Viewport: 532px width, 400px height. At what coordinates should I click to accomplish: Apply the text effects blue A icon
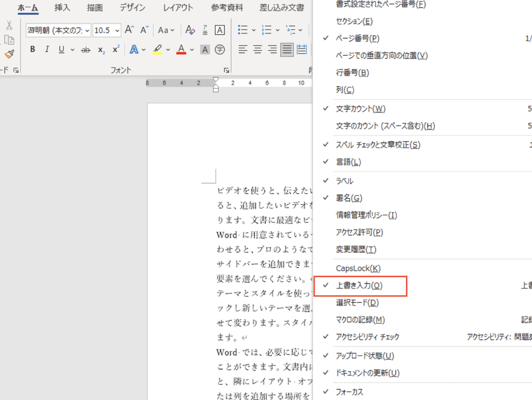pos(134,50)
